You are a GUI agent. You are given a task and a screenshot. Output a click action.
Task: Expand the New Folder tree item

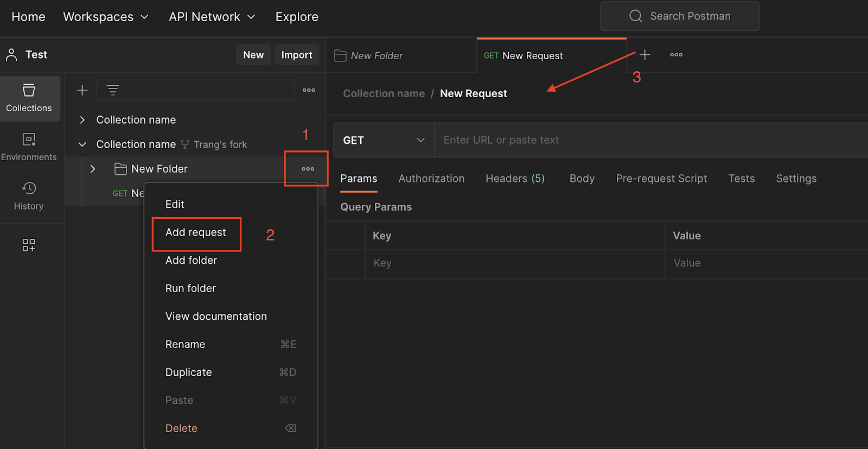(x=93, y=169)
